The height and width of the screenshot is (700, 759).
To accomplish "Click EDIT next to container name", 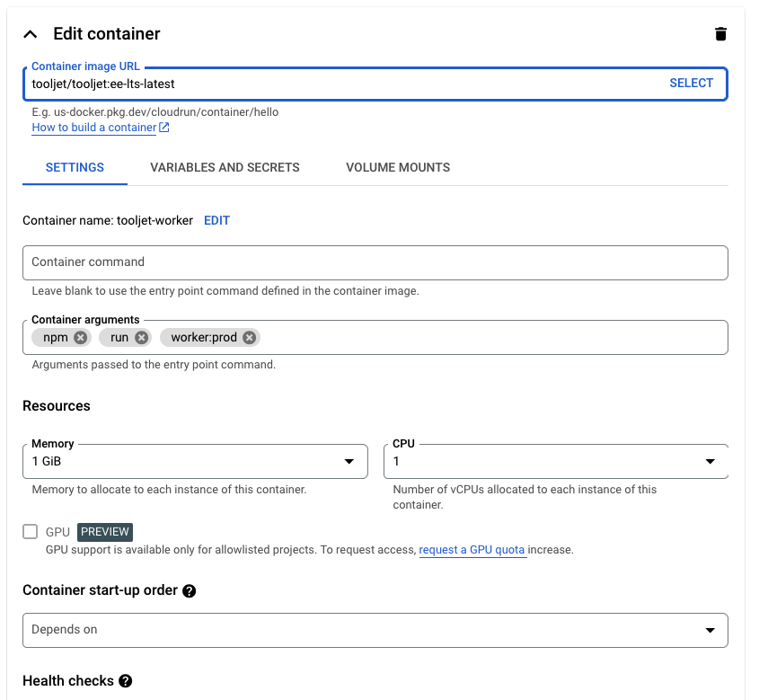I will pyautogui.click(x=216, y=220).
